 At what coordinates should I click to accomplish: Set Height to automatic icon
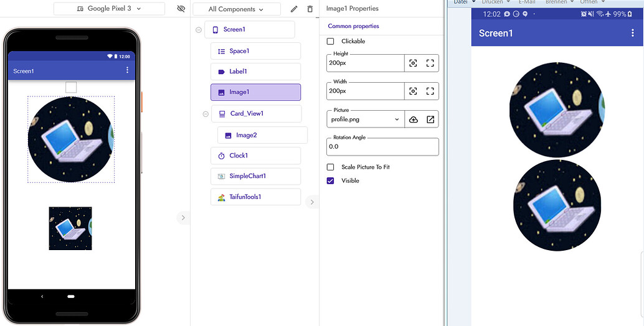(413, 63)
